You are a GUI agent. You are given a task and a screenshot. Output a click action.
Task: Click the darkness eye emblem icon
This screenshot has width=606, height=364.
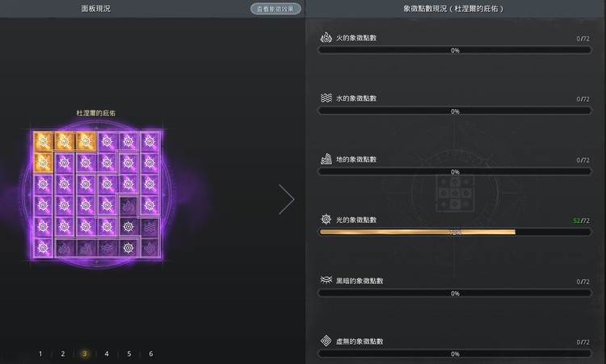[x=326, y=280]
